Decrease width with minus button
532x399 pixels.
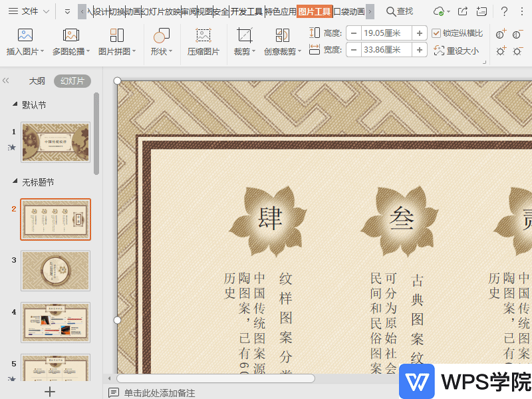(x=354, y=50)
